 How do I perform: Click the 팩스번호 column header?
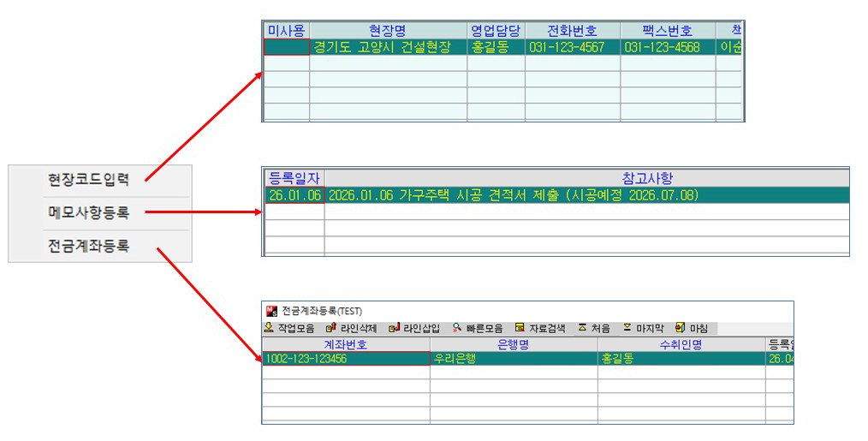pos(668,31)
